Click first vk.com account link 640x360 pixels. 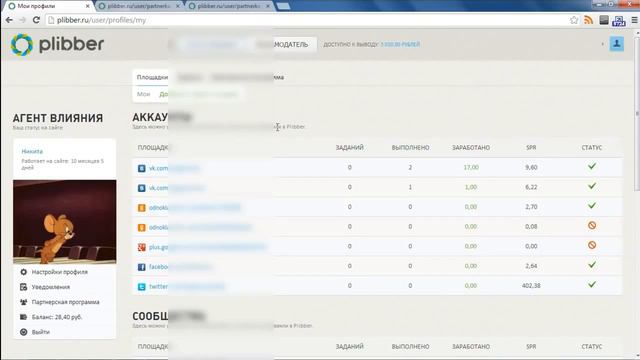174,168
